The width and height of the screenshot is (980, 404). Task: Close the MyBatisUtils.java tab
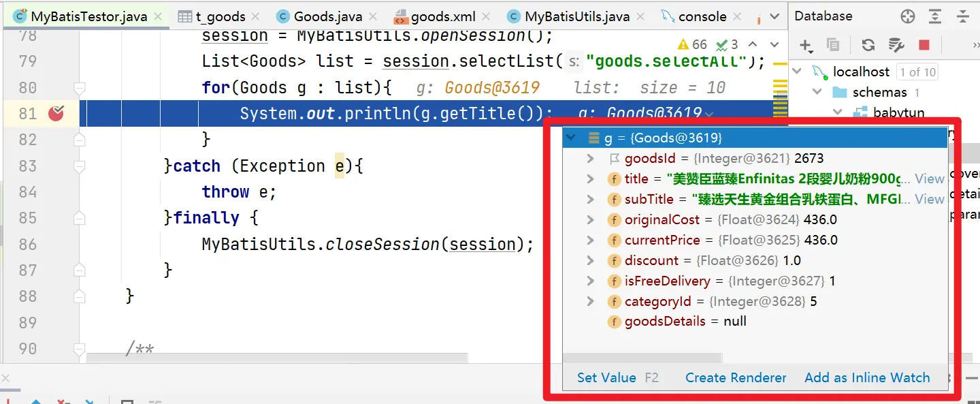point(640,16)
